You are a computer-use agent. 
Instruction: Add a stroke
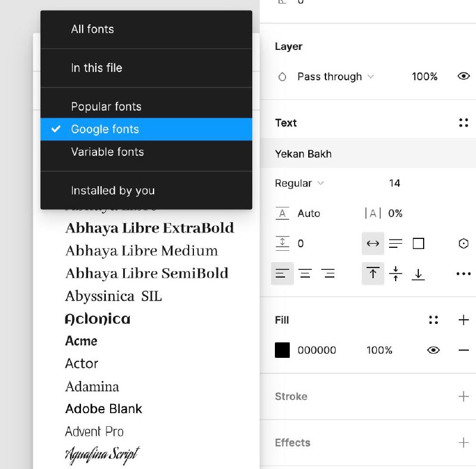(464, 396)
